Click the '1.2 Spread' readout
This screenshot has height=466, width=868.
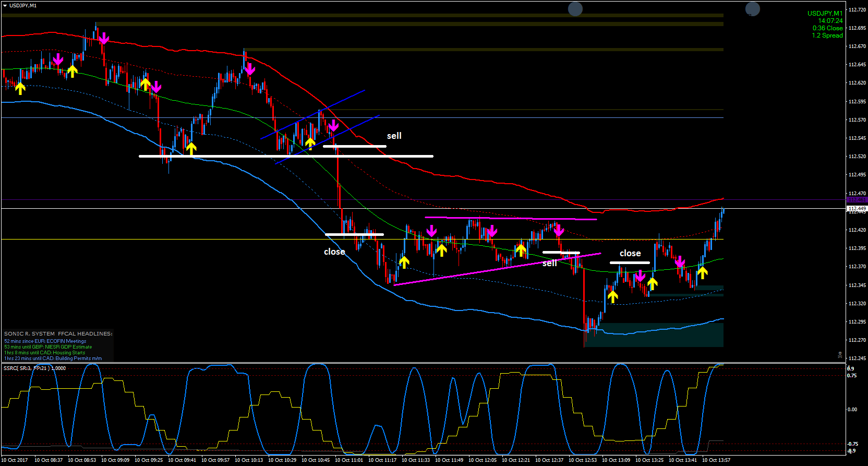(827, 35)
